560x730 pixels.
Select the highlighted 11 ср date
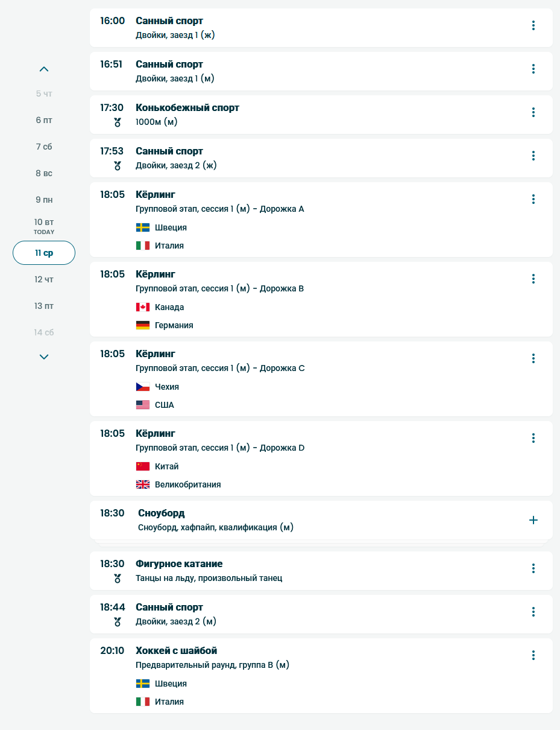click(44, 253)
